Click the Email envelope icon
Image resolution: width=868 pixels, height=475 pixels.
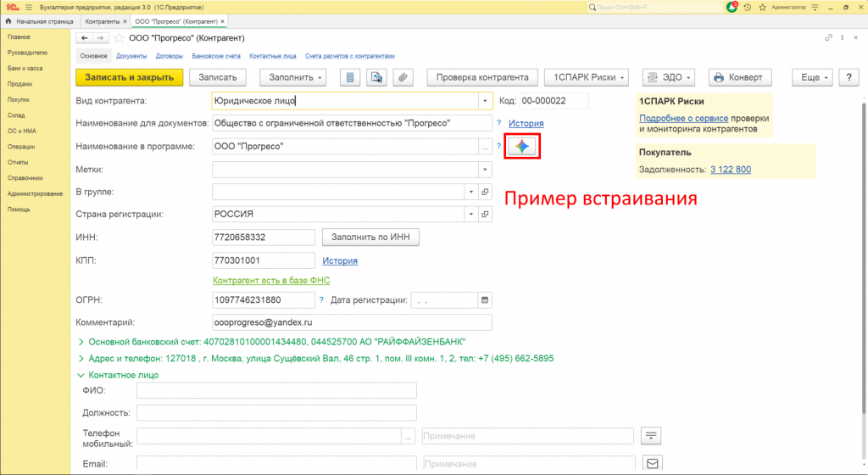(652, 463)
